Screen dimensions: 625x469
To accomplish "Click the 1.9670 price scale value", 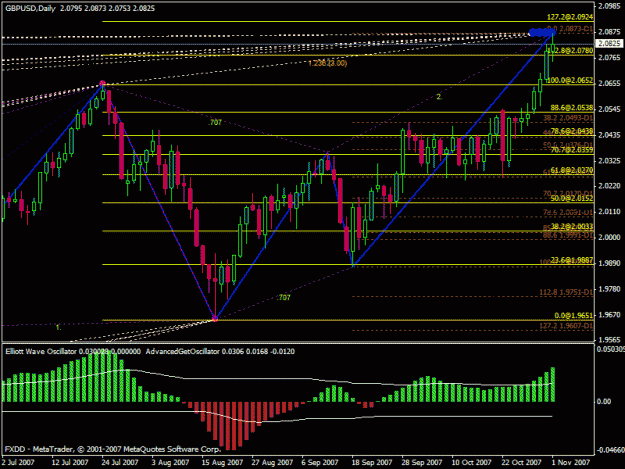I will [610, 314].
